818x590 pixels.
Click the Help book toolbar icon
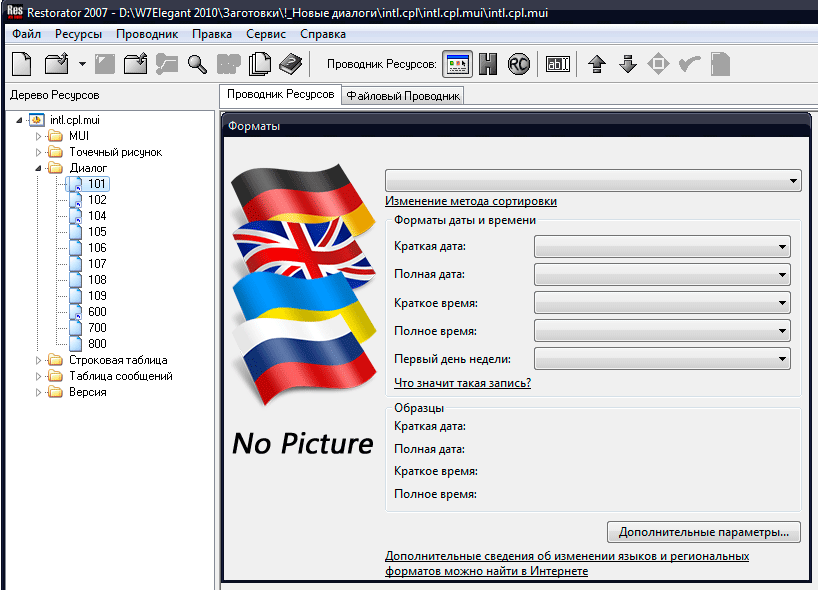pos(291,64)
